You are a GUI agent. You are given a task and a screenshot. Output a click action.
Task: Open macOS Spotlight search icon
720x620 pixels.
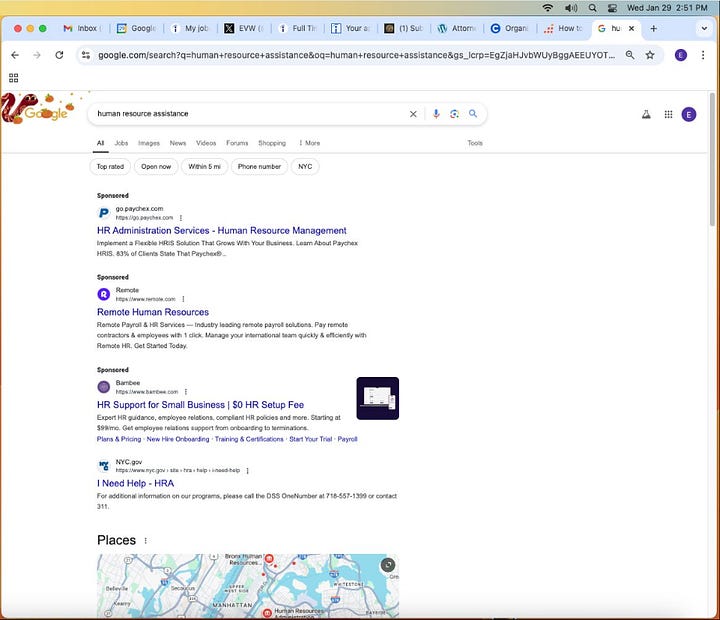[x=593, y=8]
